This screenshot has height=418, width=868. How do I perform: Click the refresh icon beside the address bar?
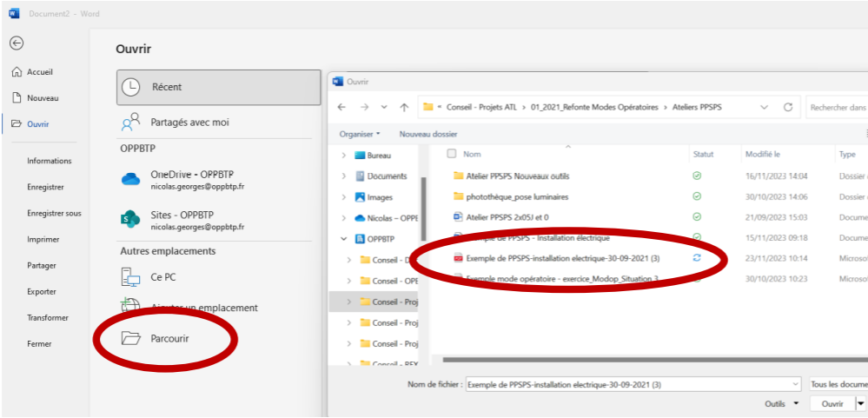click(788, 108)
